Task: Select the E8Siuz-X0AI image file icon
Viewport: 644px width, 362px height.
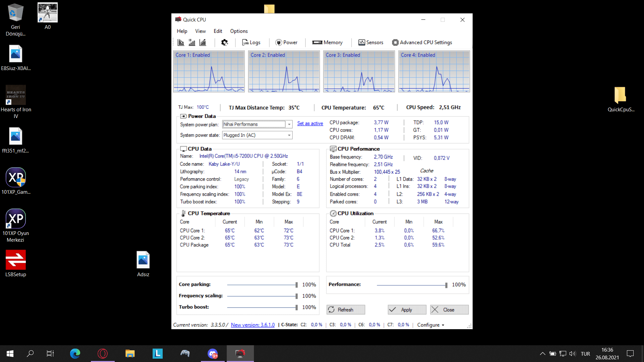Action: (x=16, y=58)
